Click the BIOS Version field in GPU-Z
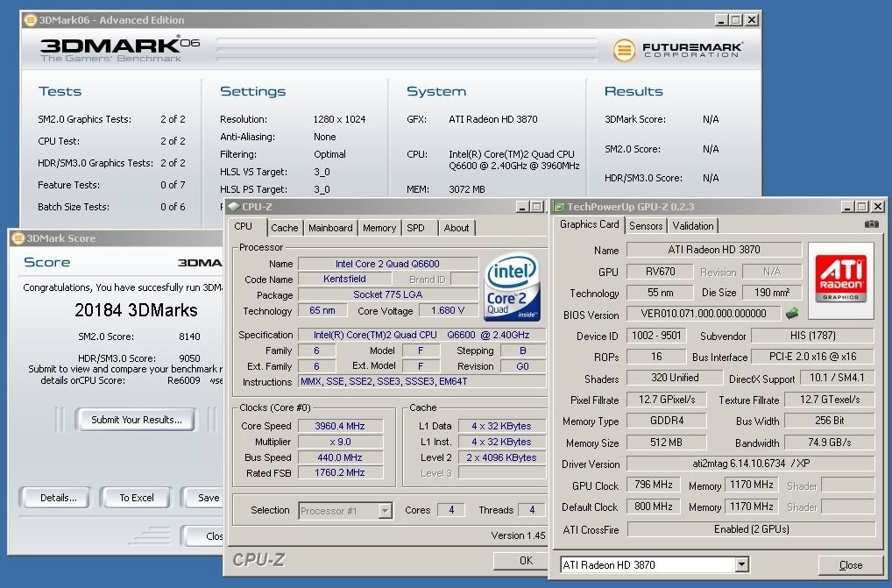The width and height of the screenshot is (892, 588). click(x=703, y=314)
